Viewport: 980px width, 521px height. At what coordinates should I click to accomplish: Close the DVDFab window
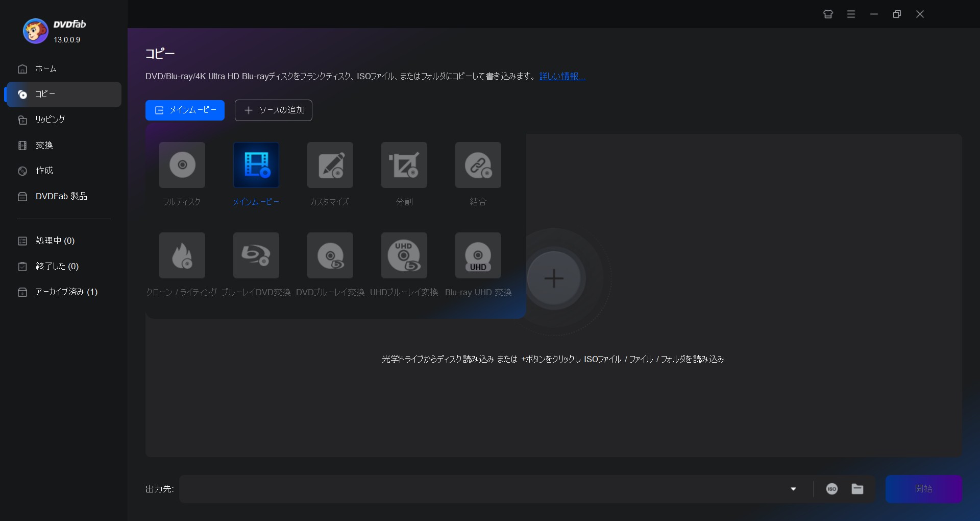click(x=920, y=14)
